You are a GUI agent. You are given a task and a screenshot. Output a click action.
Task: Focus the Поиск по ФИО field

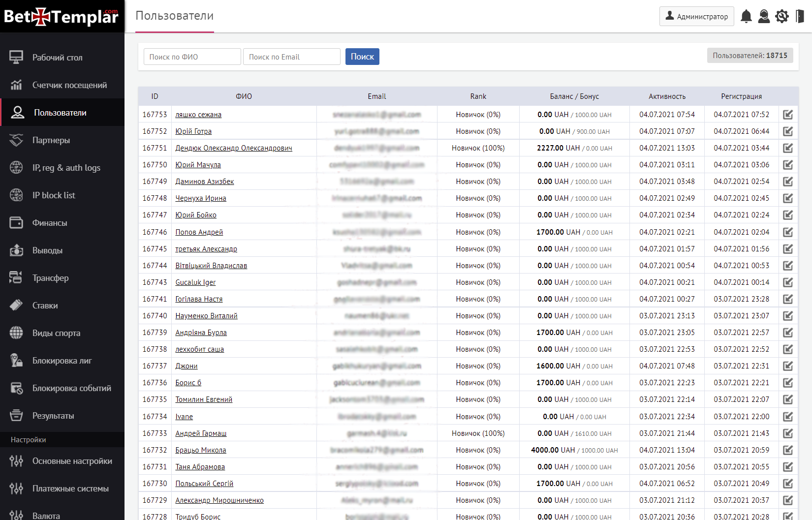coord(192,57)
